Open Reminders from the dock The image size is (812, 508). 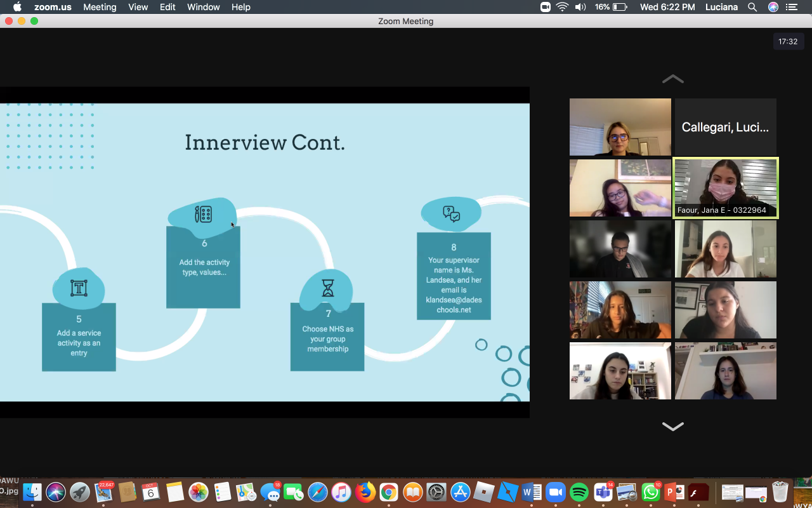click(223, 492)
